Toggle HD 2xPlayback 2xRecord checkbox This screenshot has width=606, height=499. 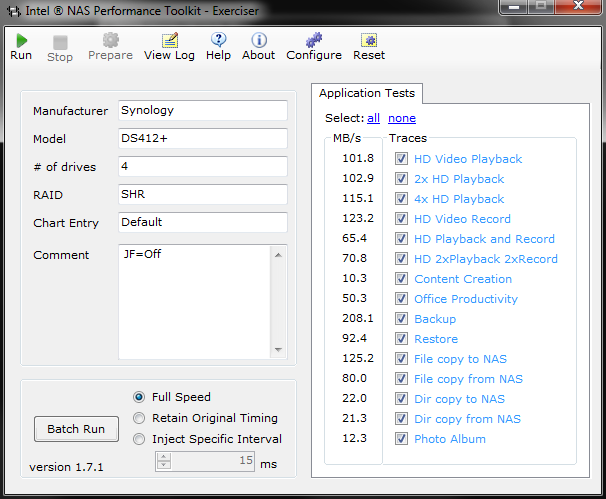tap(401, 259)
